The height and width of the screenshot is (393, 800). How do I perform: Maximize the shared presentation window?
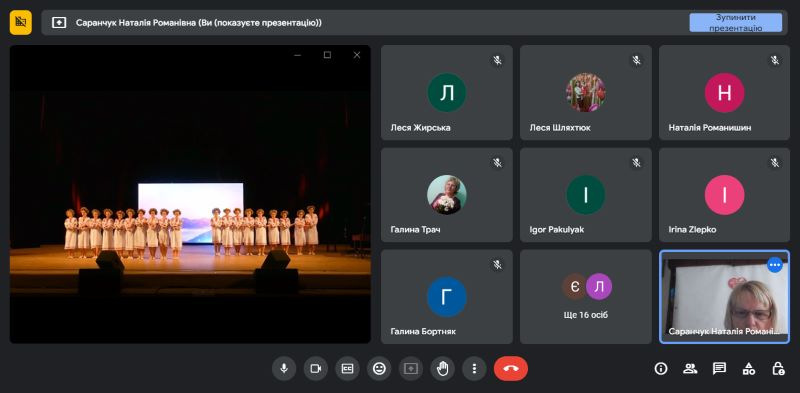pyautogui.click(x=328, y=55)
